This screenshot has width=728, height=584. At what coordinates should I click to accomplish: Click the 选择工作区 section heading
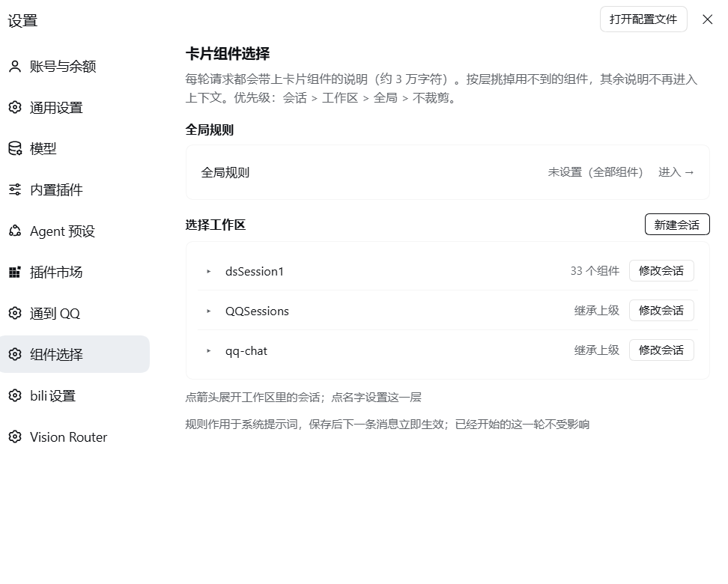click(x=216, y=225)
